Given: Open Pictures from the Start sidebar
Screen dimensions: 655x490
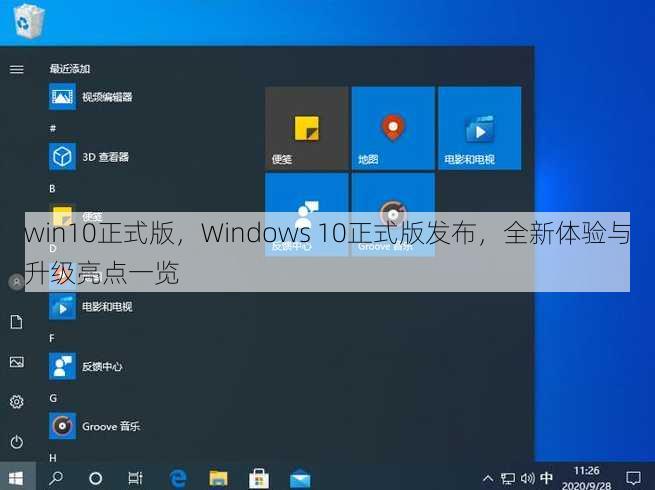Looking at the screenshot, I should [17, 362].
